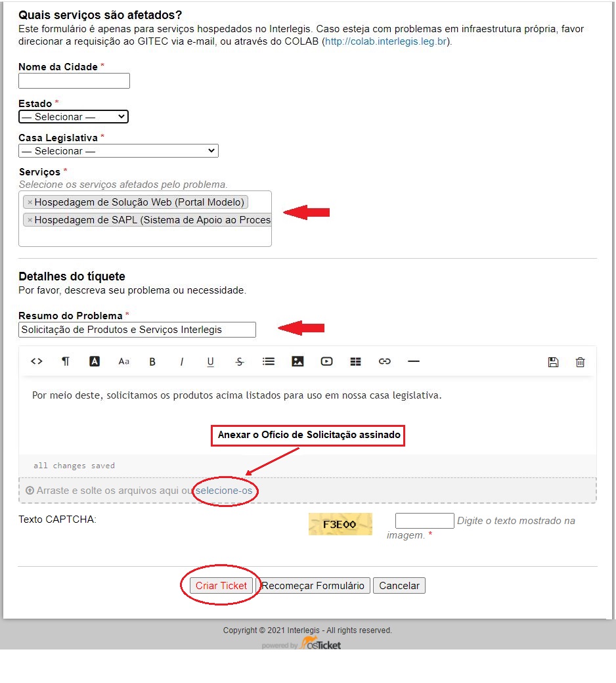Open the Estado dropdown
Screen dimensions: 616x683
[x=74, y=117]
